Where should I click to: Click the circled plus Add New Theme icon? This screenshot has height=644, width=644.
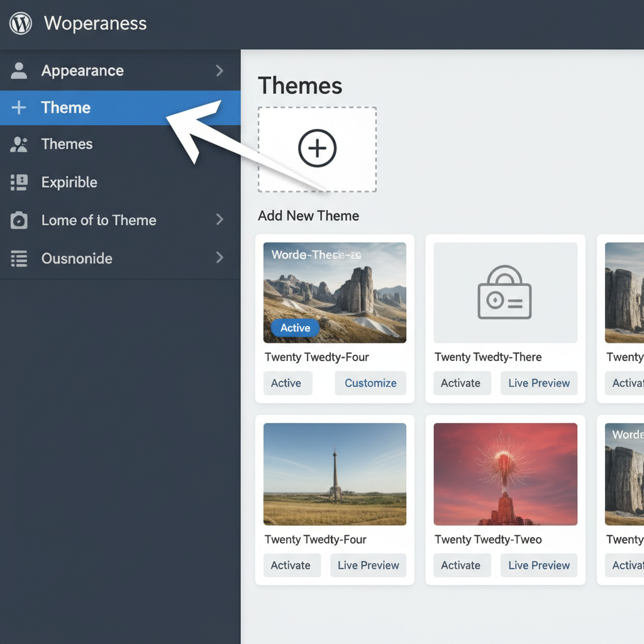(x=317, y=148)
